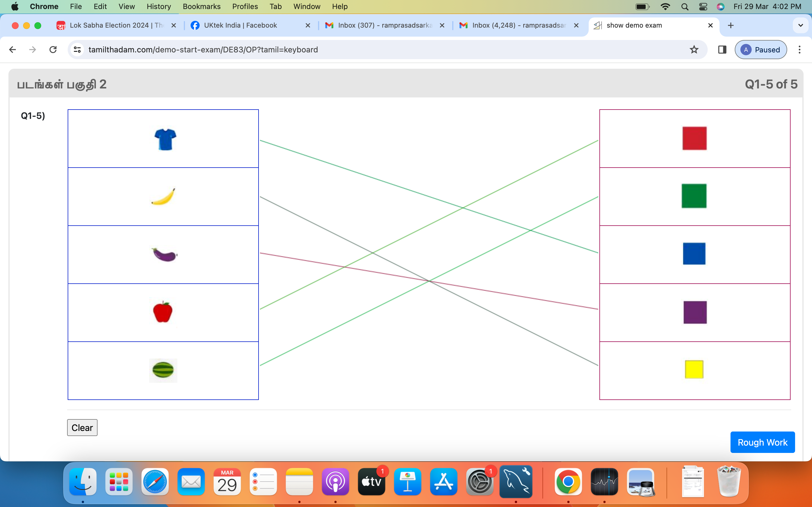Select the banana image
The width and height of the screenshot is (812, 507).
coord(164,197)
